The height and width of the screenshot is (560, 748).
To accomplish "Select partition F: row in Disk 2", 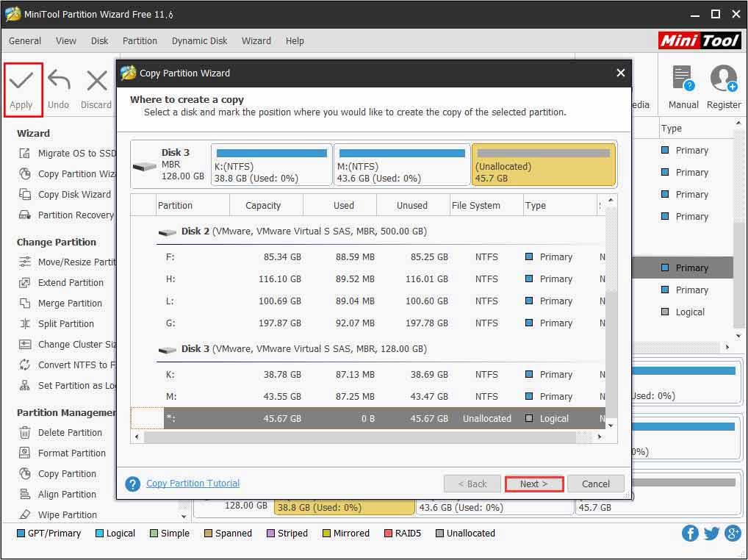I will click(368, 257).
